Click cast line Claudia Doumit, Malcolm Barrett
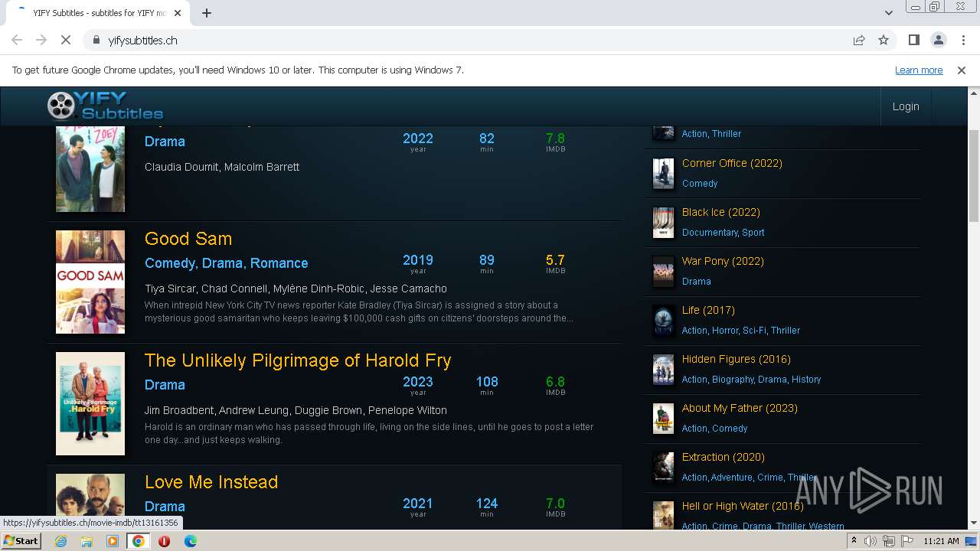The image size is (980, 551). point(222,167)
